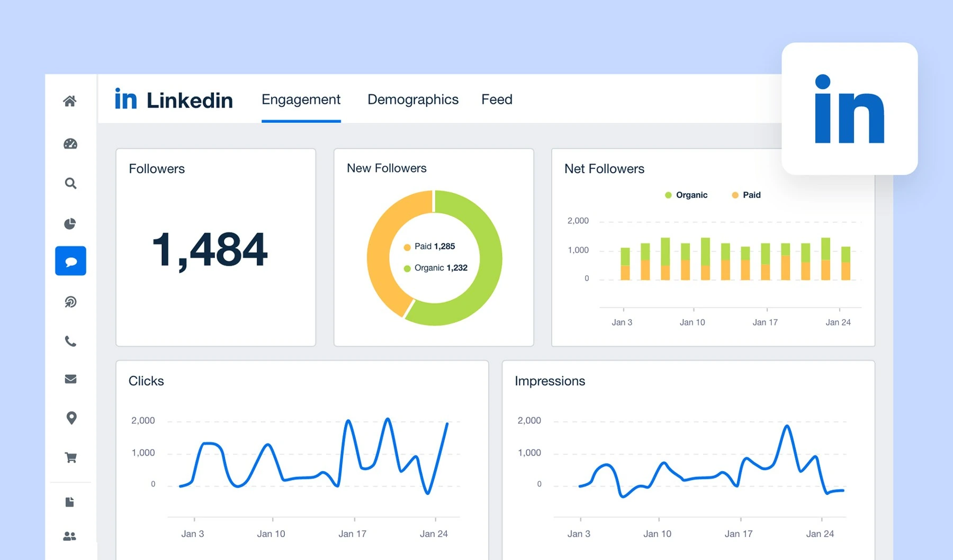
Task: Click the Jan 17 label on Net Followers chart
Action: click(765, 322)
